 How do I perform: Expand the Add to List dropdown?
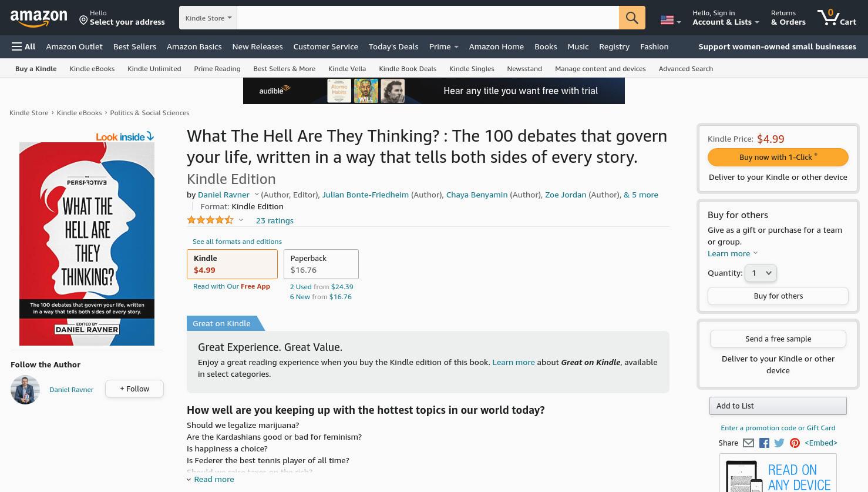[778, 406]
